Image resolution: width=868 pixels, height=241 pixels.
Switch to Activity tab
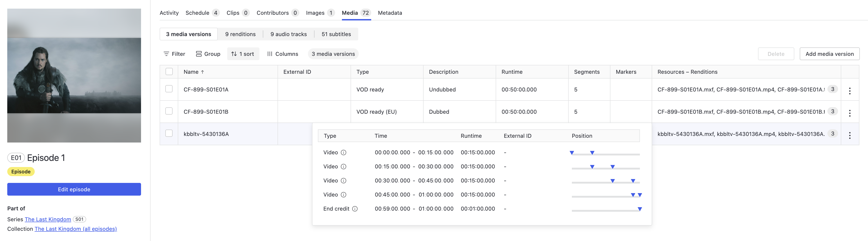point(169,13)
